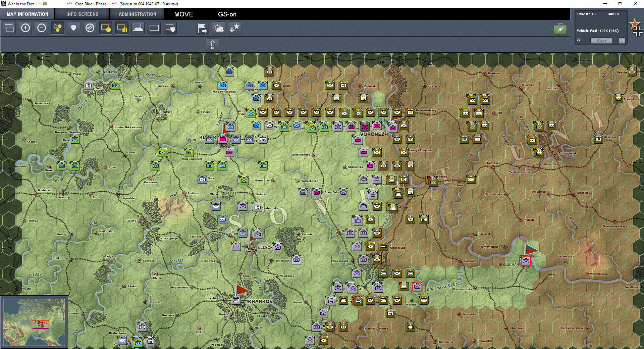Select the HQ unit at Kharkov

point(236,300)
